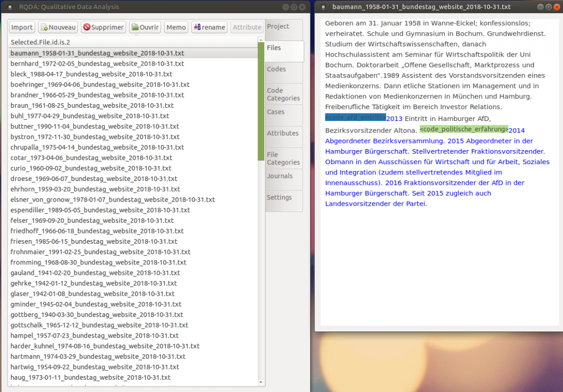Open a memo with the Memo button
The height and width of the screenshot is (392, 563).
[176, 27]
